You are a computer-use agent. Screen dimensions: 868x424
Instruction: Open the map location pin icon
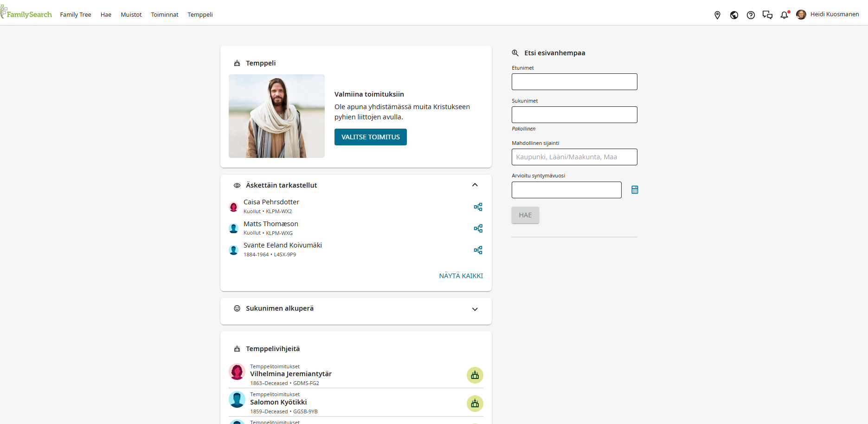coord(717,15)
